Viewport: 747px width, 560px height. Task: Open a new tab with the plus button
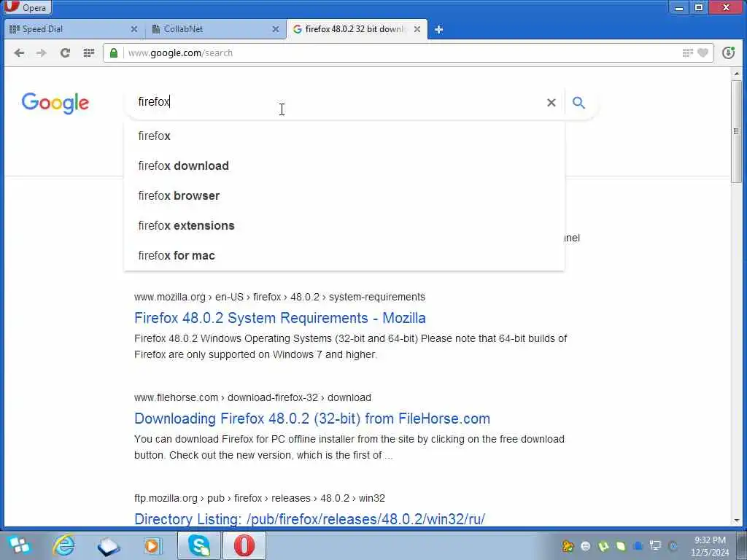438,29
